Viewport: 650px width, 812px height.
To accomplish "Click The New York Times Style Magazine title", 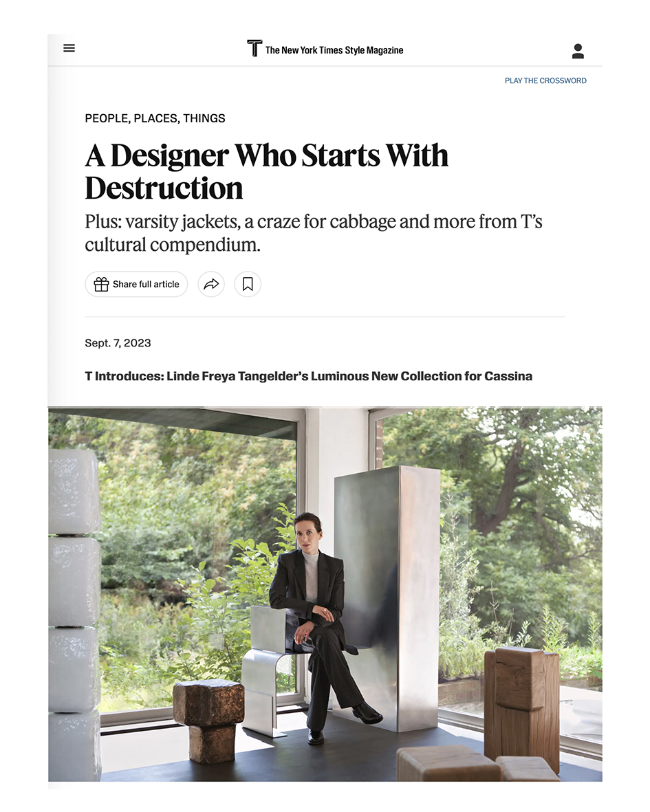I will pos(334,50).
